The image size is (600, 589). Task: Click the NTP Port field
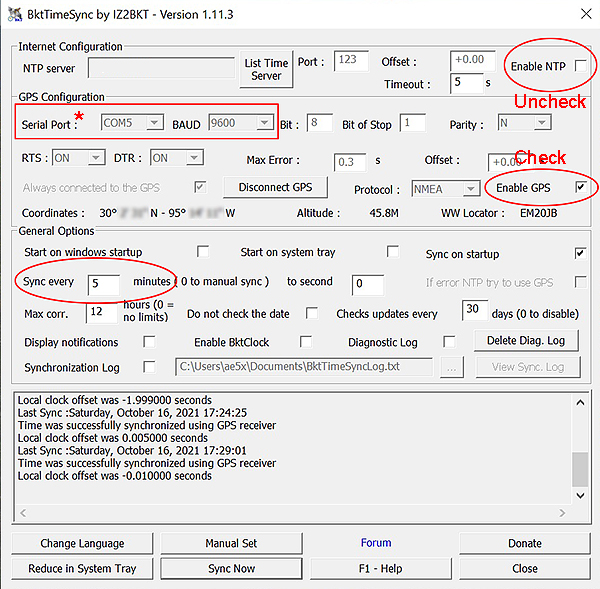coord(351,60)
